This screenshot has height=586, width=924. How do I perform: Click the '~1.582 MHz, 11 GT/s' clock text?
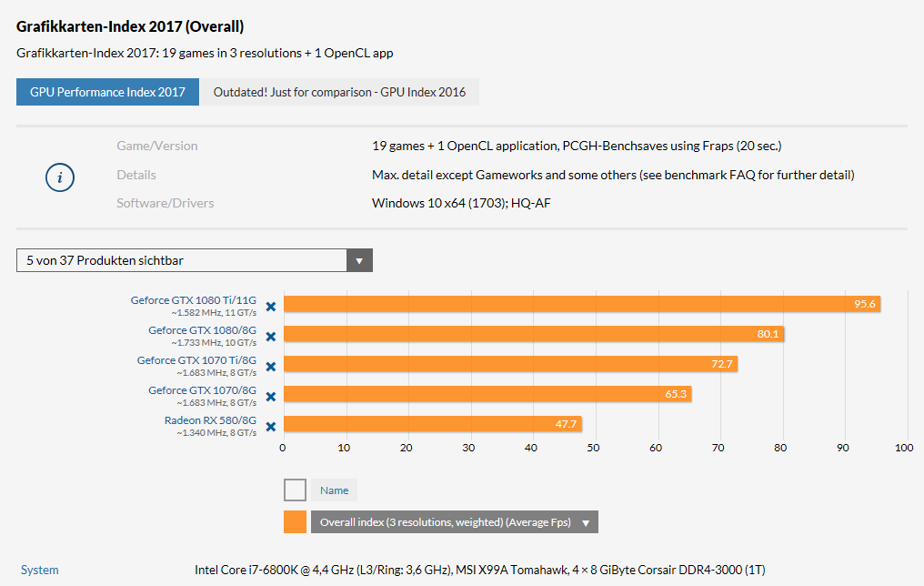point(214,313)
